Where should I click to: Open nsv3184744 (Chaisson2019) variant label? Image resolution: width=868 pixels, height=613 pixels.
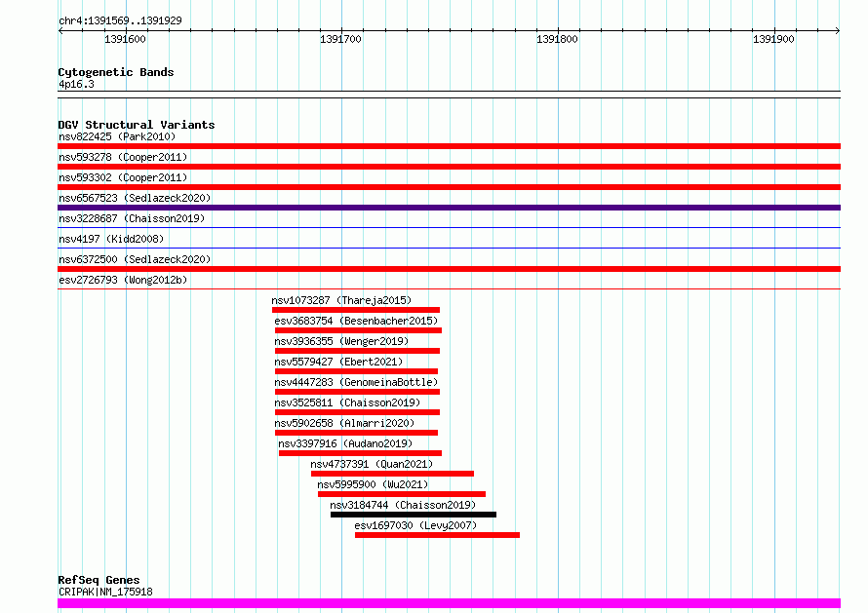click(403, 505)
